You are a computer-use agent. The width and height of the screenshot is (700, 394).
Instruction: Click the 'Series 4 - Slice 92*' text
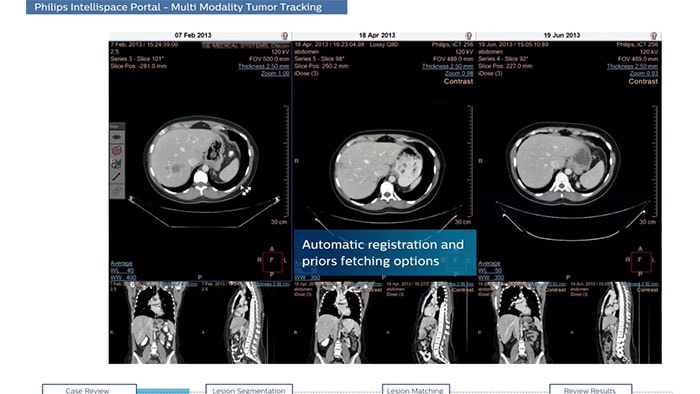[503, 59]
